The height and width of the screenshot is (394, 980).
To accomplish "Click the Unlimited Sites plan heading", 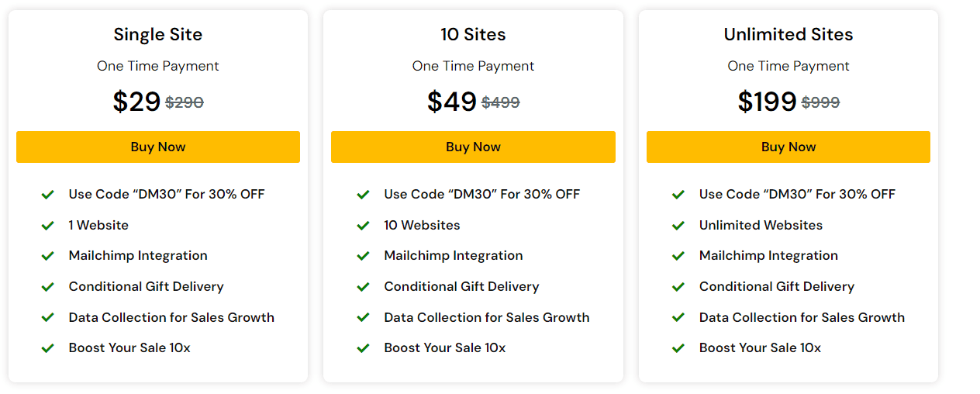I will [x=788, y=34].
